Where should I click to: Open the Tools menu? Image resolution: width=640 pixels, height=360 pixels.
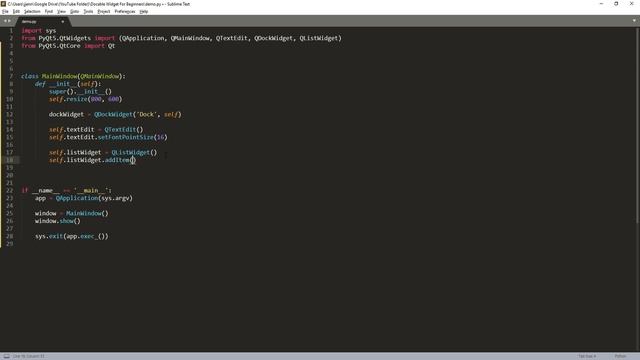(x=88, y=11)
